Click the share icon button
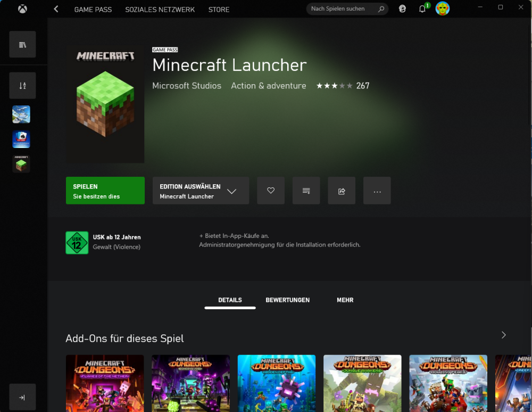This screenshot has width=532, height=412. [x=342, y=191]
